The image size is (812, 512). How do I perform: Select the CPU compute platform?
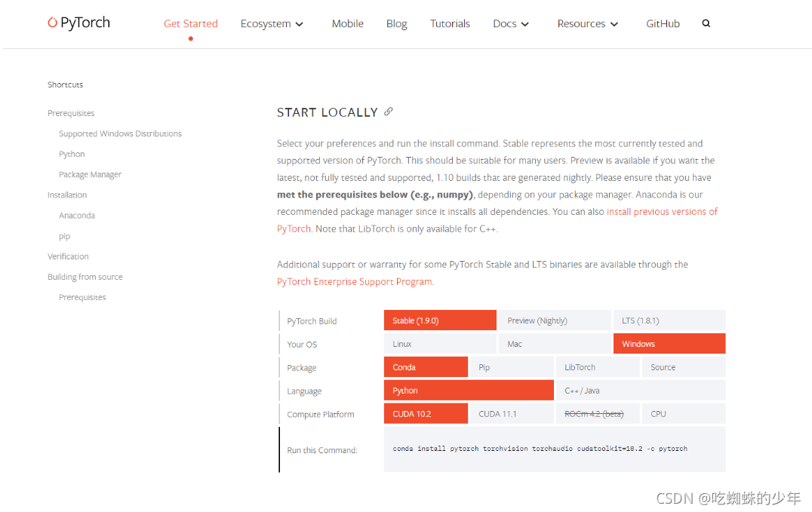(684, 414)
